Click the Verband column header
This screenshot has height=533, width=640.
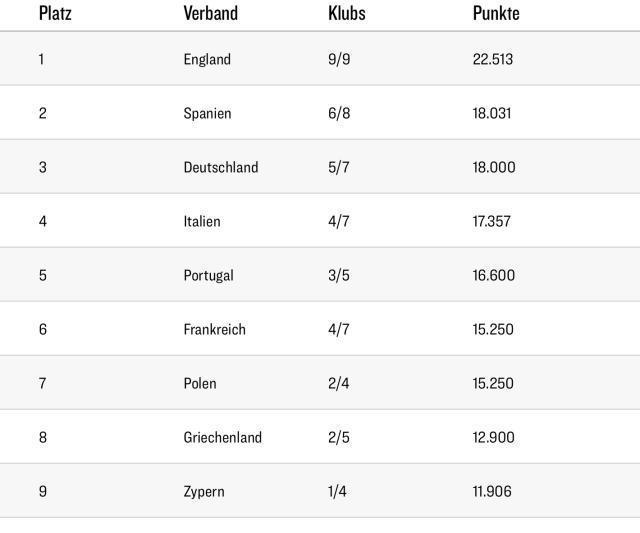click(x=210, y=13)
